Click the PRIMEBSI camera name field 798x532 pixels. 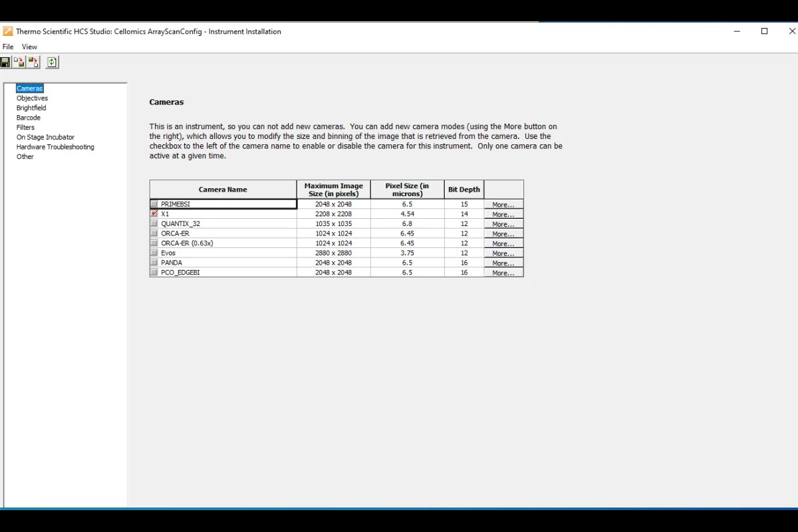coord(226,204)
